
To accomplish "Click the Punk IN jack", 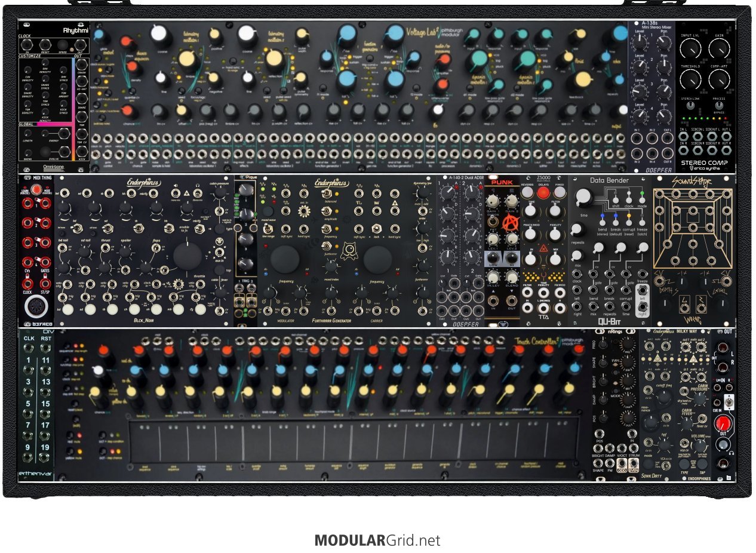I will 494,302.
